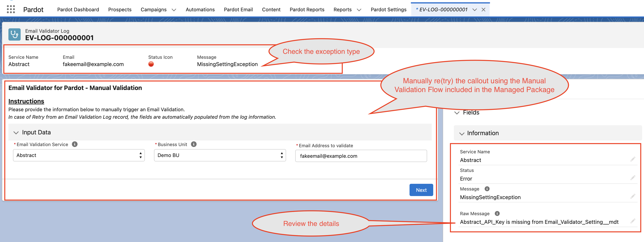The image size is (644, 242).
Task: Click the info icon beside Email Validation Service
Action: (75, 144)
